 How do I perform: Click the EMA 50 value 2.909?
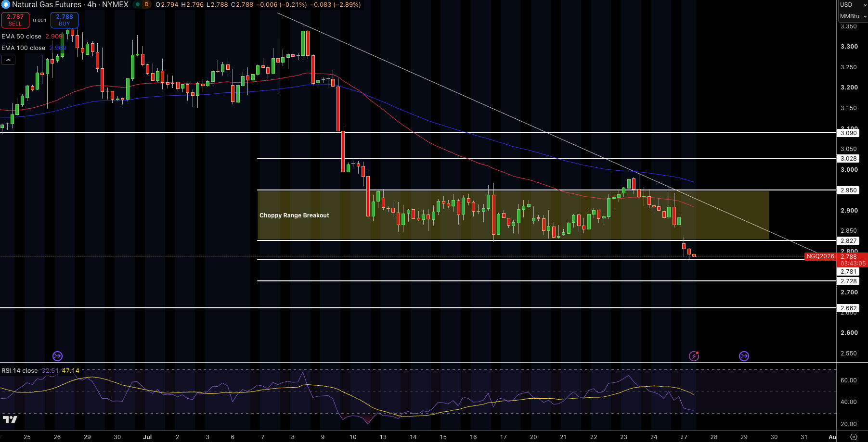[x=54, y=37]
